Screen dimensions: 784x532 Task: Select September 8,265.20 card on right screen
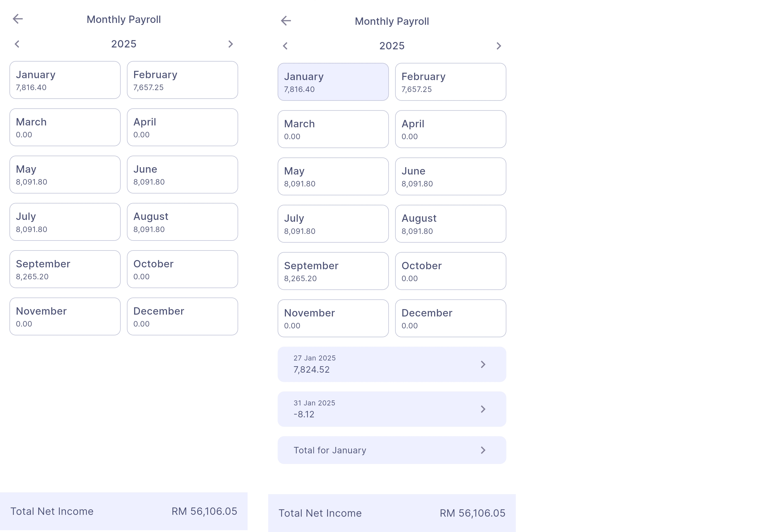pyautogui.click(x=333, y=271)
